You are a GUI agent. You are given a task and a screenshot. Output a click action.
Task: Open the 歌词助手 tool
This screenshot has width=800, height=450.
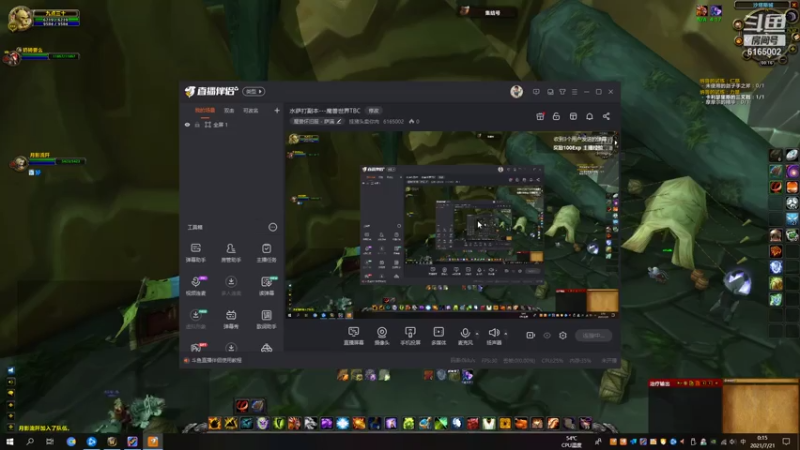(x=266, y=319)
